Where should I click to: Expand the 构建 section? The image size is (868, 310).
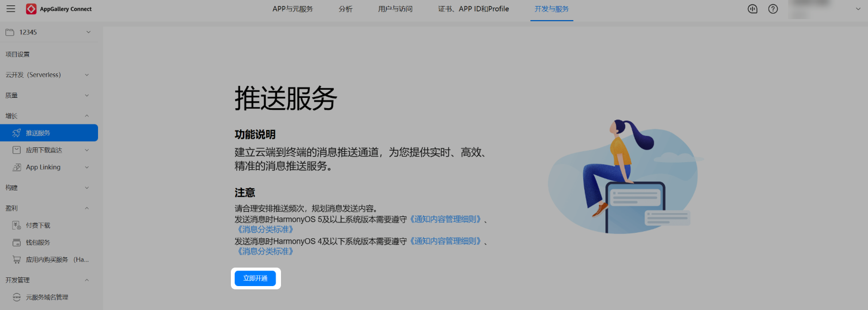coord(87,188)
